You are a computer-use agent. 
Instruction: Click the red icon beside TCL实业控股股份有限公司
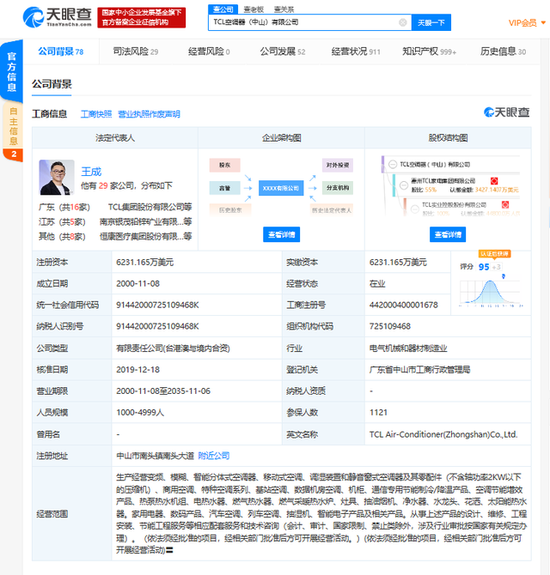click(x=505, y=205)
